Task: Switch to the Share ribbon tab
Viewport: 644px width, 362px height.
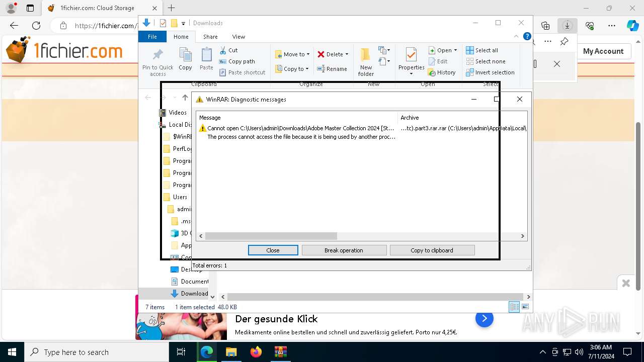Action: pos(210,37)
